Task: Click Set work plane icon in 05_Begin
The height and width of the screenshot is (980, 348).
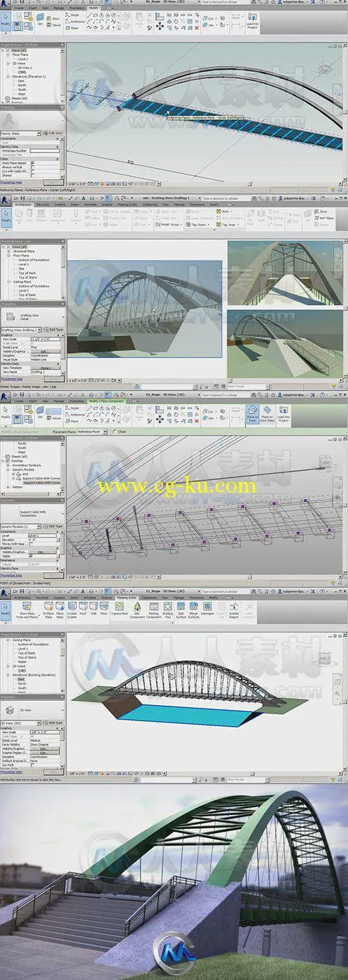Action: pyautogui.click(x=40, y=19)
